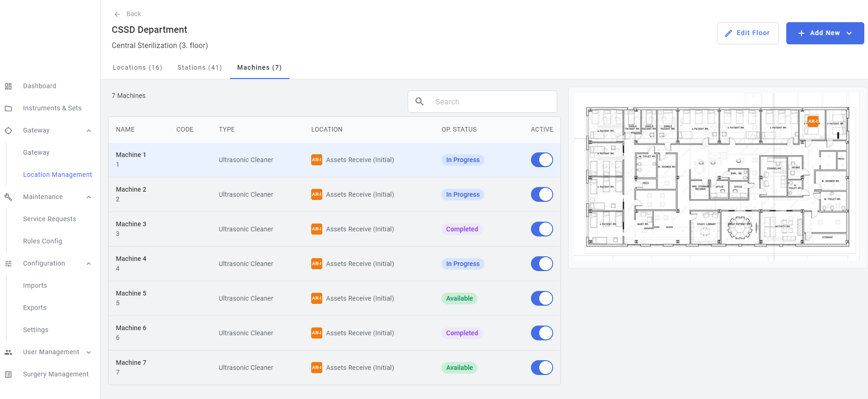This screenshot has width=868, height=399.
Task: Click Ultrasonic Cleaner in Machine 7 row
Action: 246,368
